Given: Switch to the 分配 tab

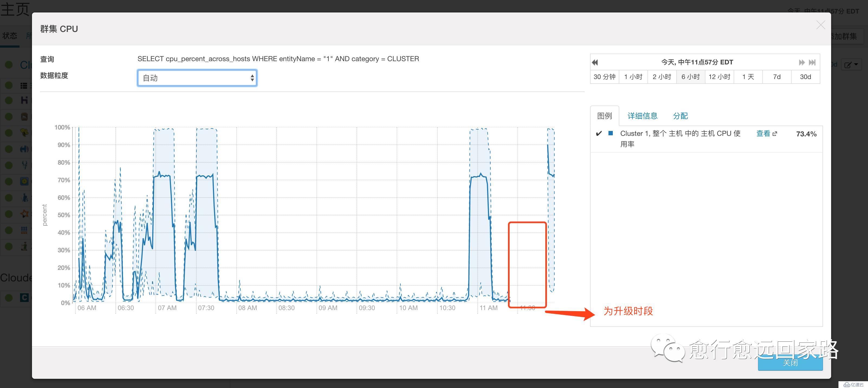Looking at the screenshot, I should (680, 116).
